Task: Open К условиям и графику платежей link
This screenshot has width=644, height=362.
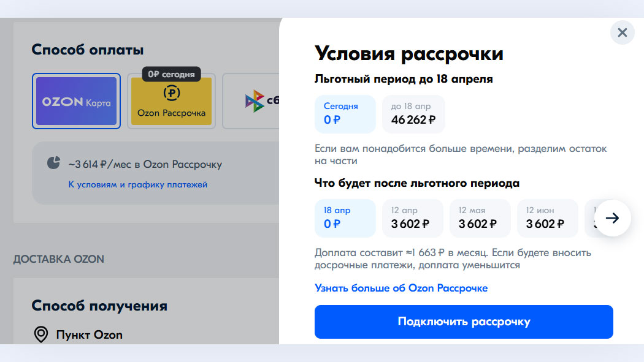Action: click(137, 184)
